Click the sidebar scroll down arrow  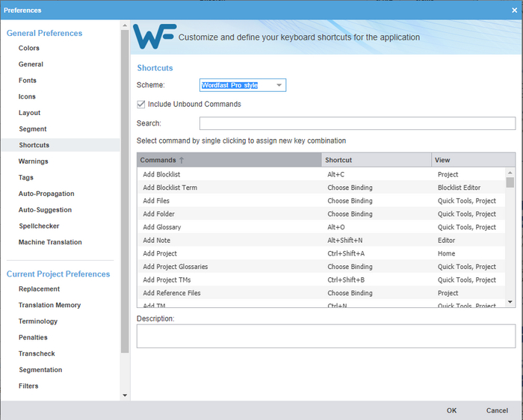125,395
